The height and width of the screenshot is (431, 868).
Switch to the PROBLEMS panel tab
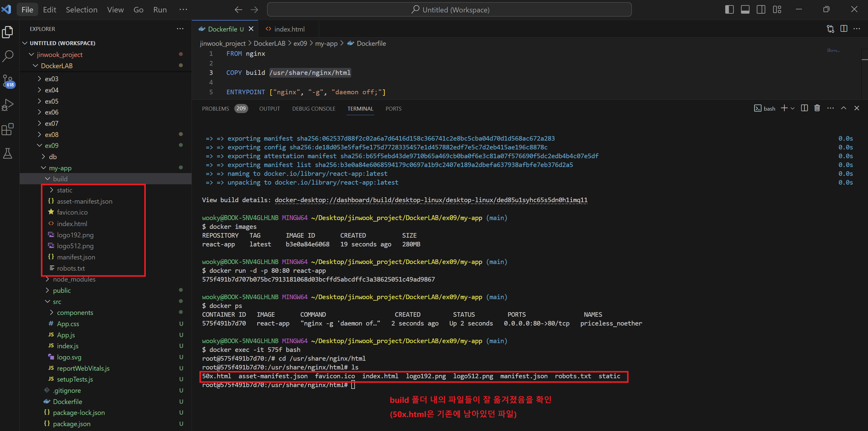(215, 109)
